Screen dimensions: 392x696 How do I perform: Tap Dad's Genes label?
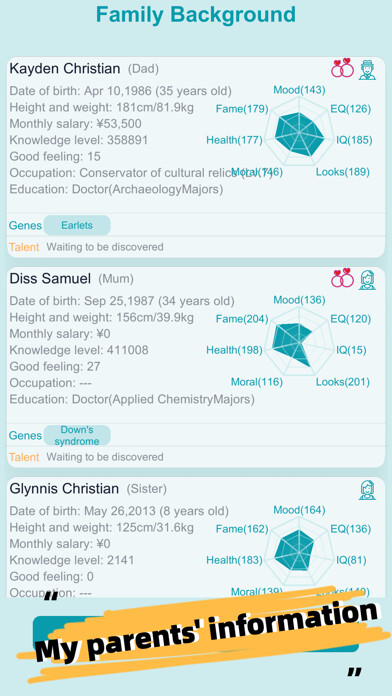25,225
